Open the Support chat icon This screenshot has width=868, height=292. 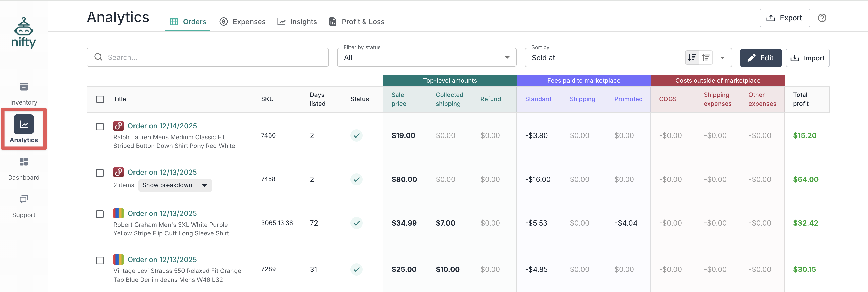pos(24,199)
